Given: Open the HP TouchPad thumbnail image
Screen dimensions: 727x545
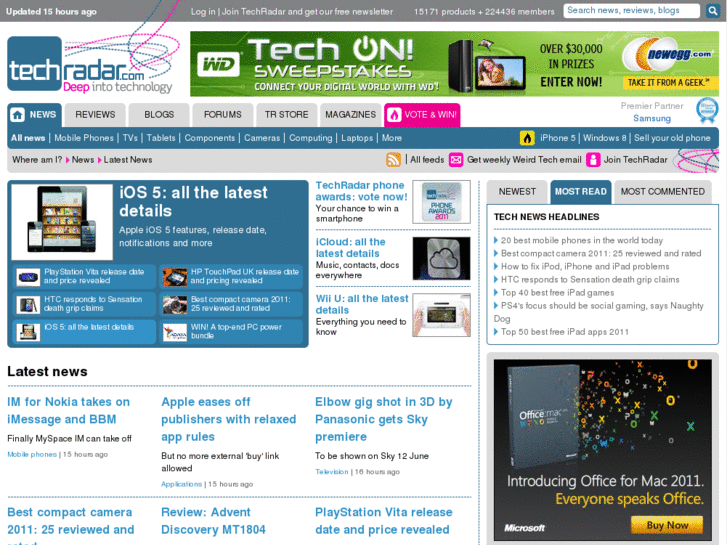Looking at the screenshot, I should (x=175, y=277).
